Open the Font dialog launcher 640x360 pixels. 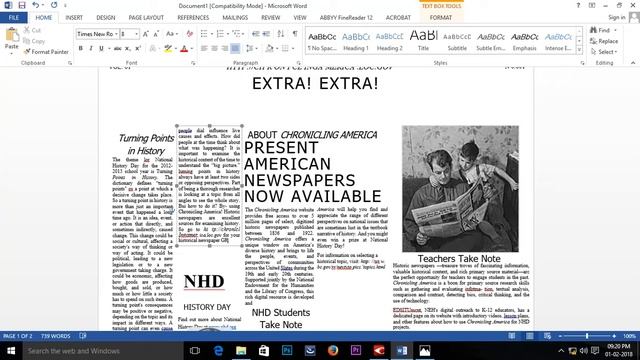tap(193, 63)
